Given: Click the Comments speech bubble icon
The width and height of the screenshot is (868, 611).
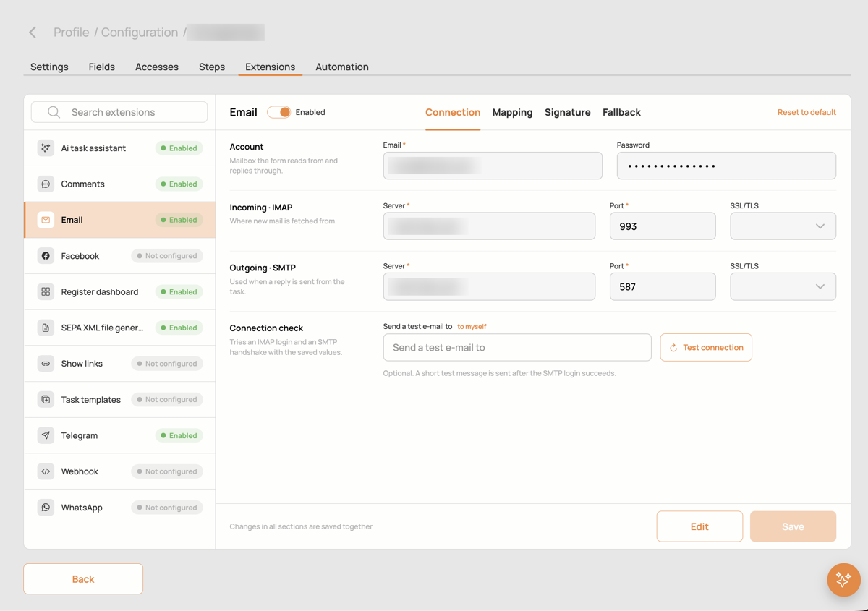Looking at the screenshot, I should tap(46, 184).
